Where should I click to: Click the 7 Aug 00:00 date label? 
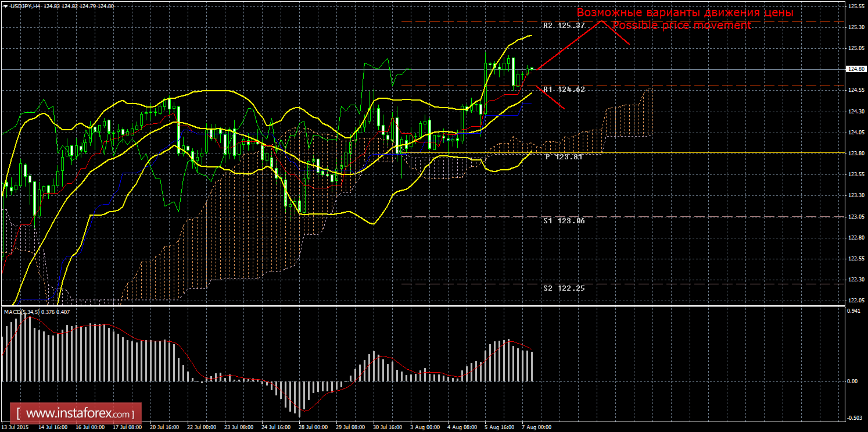coord(535,427)
